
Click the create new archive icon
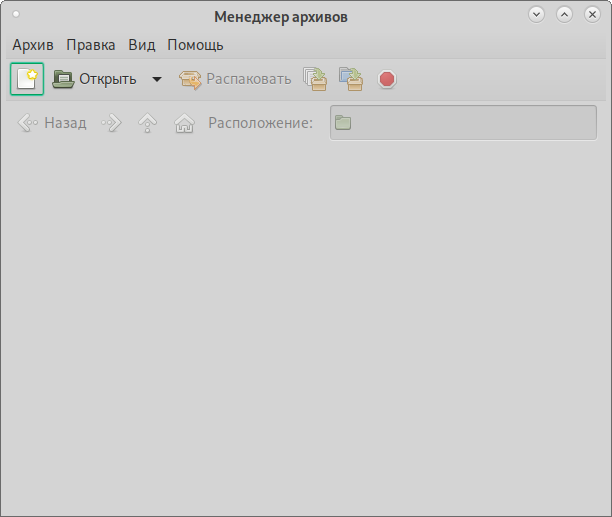point(27,79)
